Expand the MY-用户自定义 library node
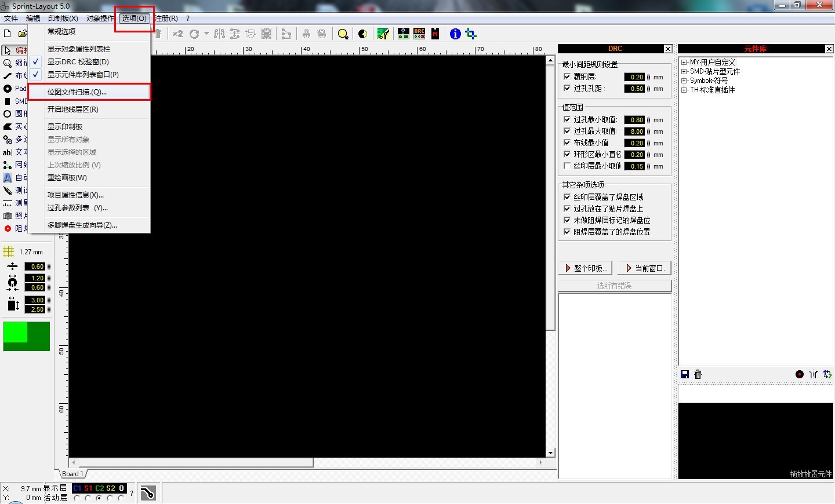Screen dimensions: 835x504 pos(684,63)
